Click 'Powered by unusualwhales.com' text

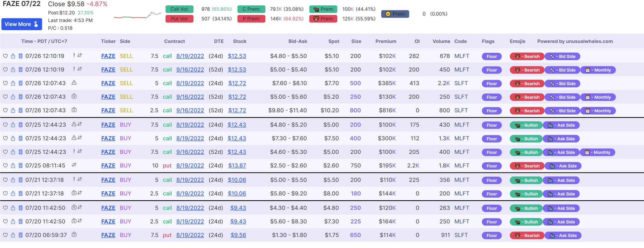[x=575, y=41]
